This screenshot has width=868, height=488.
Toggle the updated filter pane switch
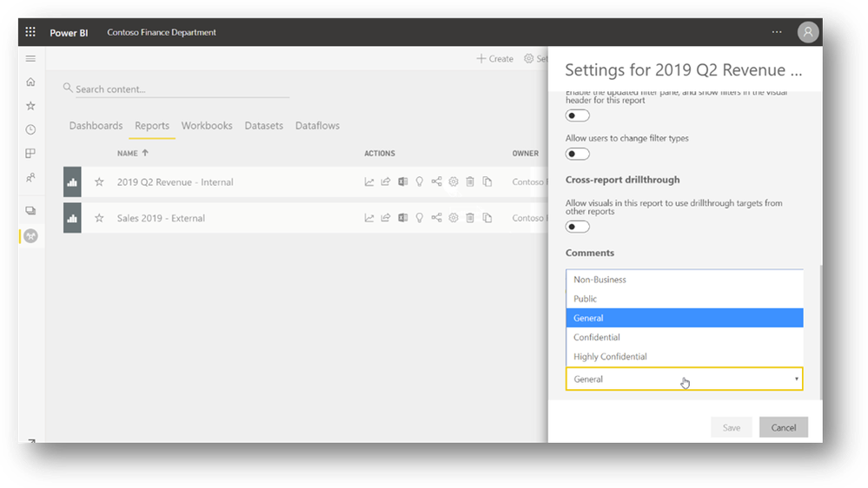(x=578, y=115)
